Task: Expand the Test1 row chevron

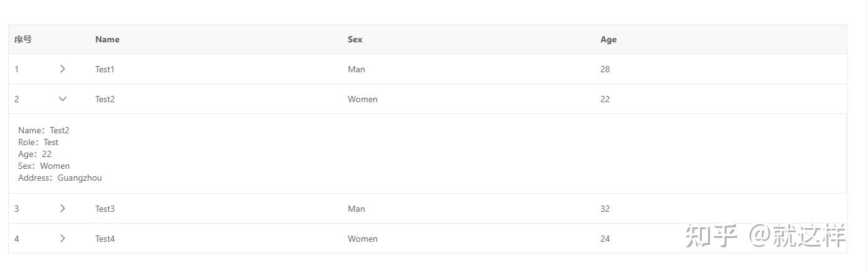Action: [62, 69]
